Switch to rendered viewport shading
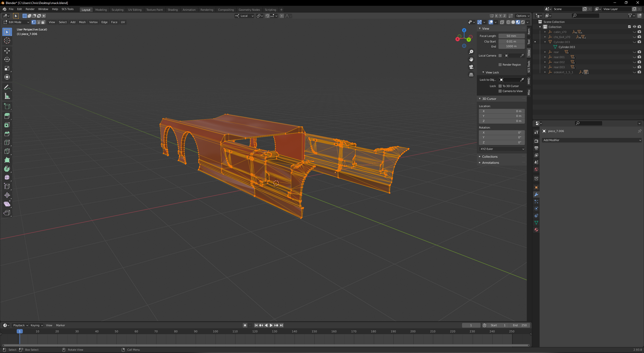Screen dimensions: 644x353 coord(523,22)
